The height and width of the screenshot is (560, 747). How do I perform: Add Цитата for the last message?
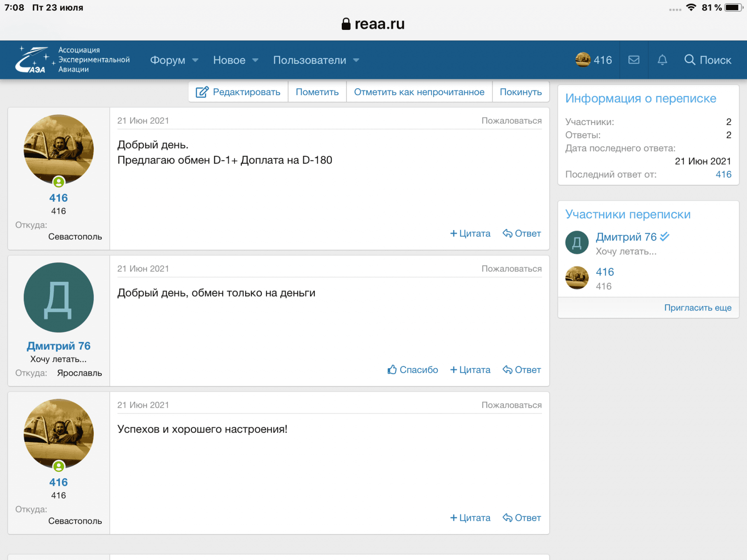470,518
